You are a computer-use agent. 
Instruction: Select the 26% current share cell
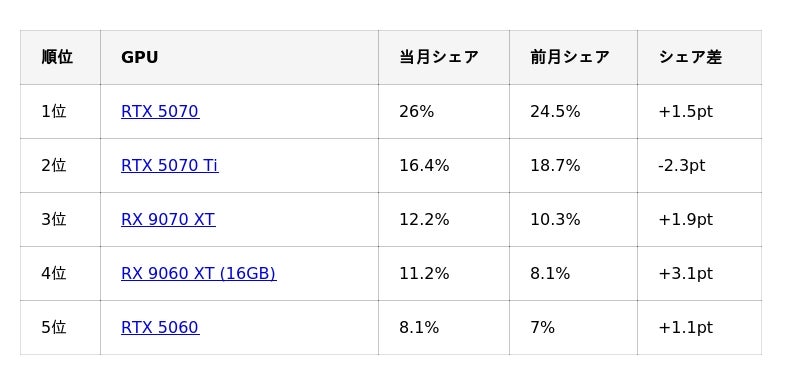[x=444, y=111]
